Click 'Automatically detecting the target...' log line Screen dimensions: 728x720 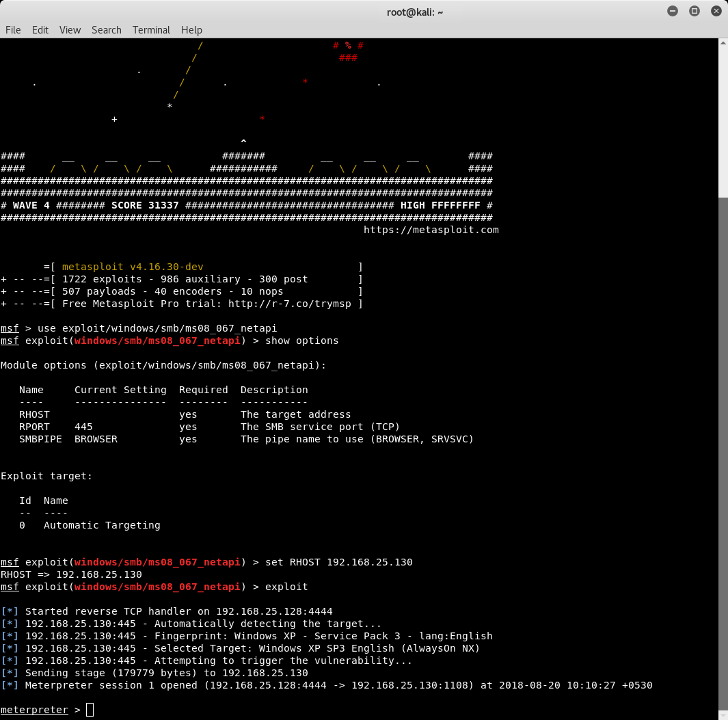(x=191, y=624)
